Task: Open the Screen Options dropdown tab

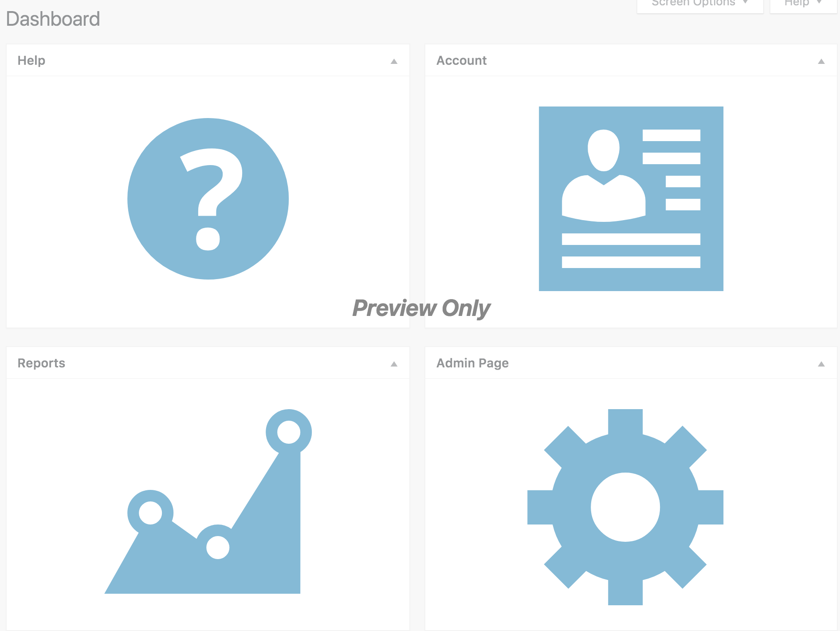Action: 700,4
